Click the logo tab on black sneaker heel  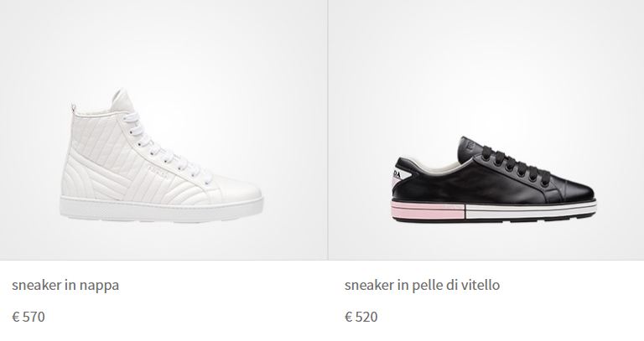coord(399,173)
